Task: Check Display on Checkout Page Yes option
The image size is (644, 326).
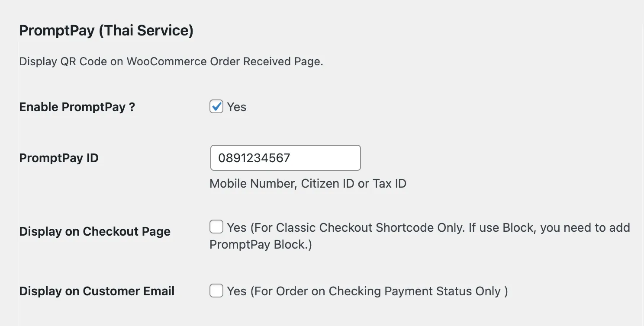Action: click(x=216, y=227)
